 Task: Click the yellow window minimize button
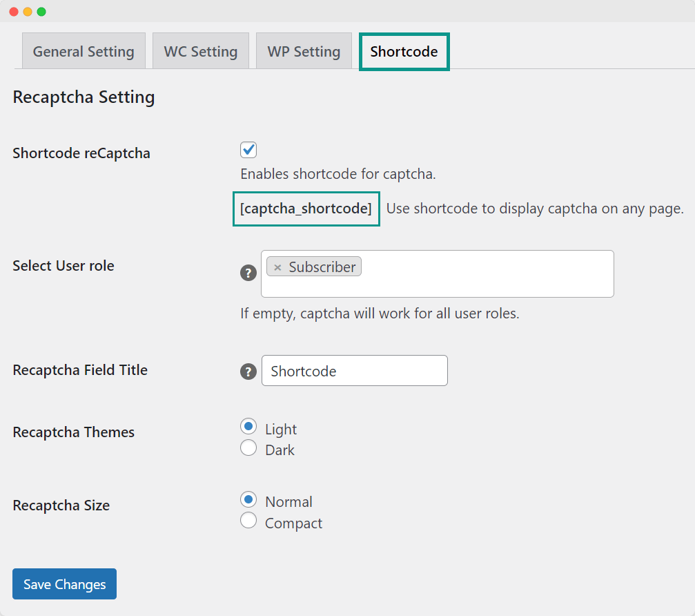point(28,12)
